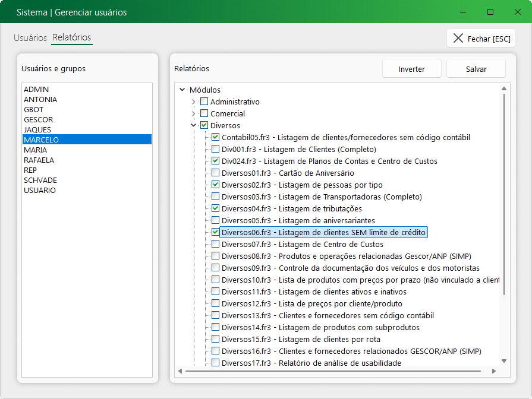Collapse the Diversos module node
The height and width of the screenshot is (399, 532).
tap(194, 125)
